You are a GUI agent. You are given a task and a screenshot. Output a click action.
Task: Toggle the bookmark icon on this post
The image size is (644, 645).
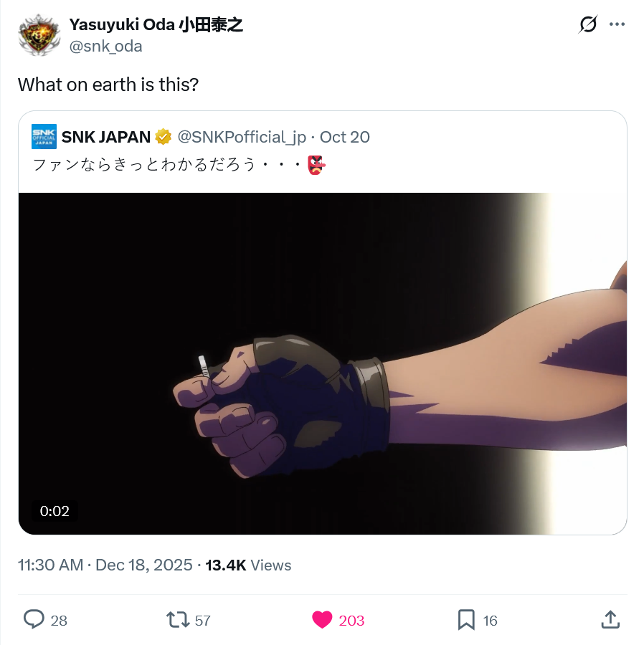tap(466, 619)
